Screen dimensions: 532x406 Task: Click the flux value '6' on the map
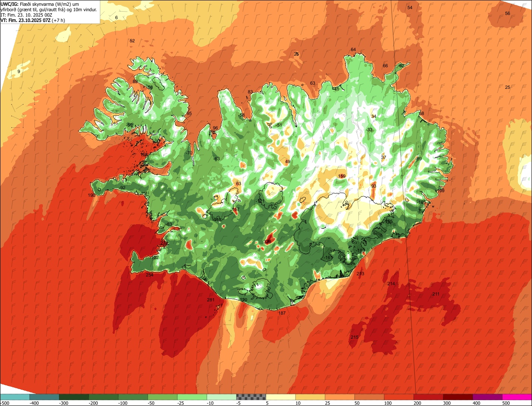[116, 17]
